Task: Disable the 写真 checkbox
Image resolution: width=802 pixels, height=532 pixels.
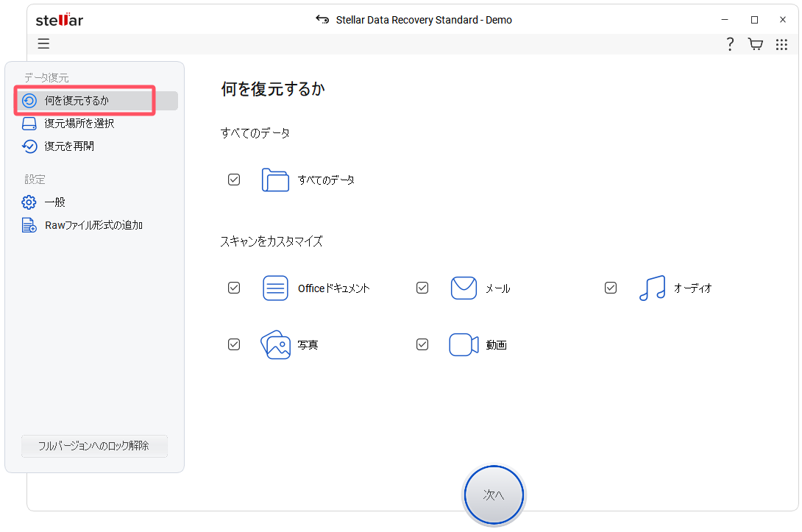Action: (x=234, y=344)
